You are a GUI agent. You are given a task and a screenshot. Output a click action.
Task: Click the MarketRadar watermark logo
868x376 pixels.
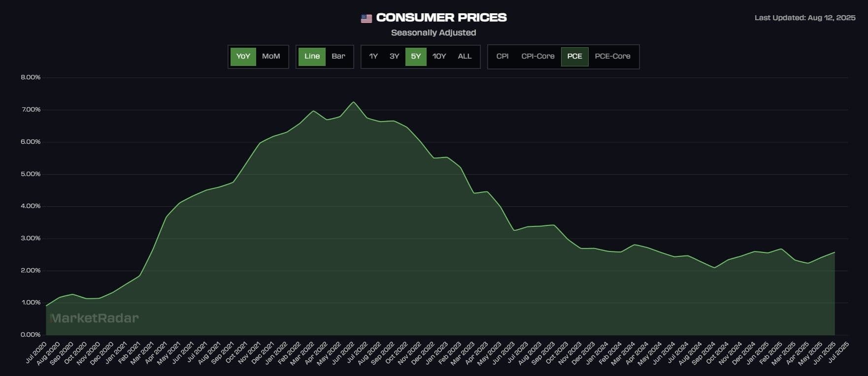point(94,318)
